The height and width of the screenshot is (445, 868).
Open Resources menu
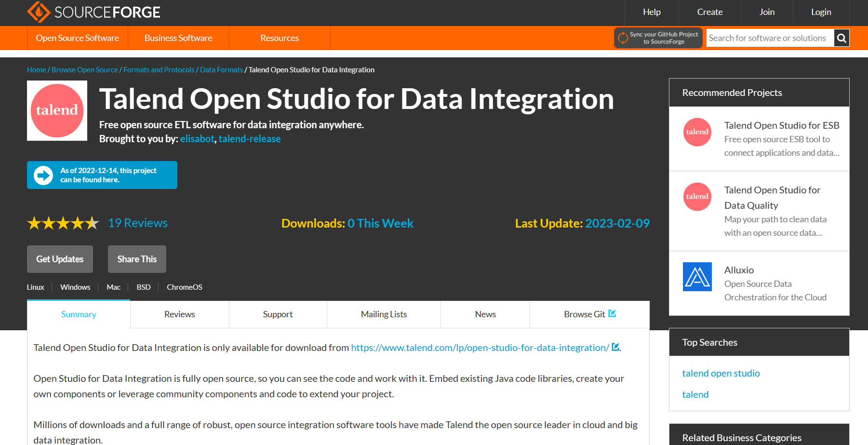pos(280,38)
